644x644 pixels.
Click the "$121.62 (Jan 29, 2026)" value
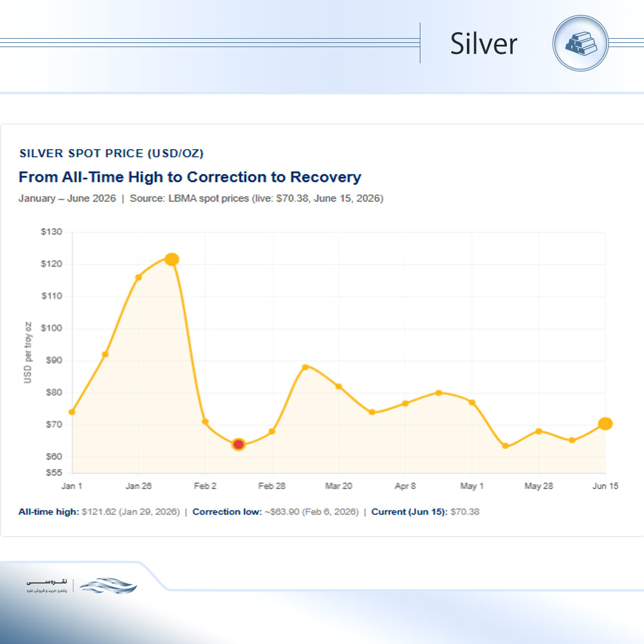[x=131, y=512]
